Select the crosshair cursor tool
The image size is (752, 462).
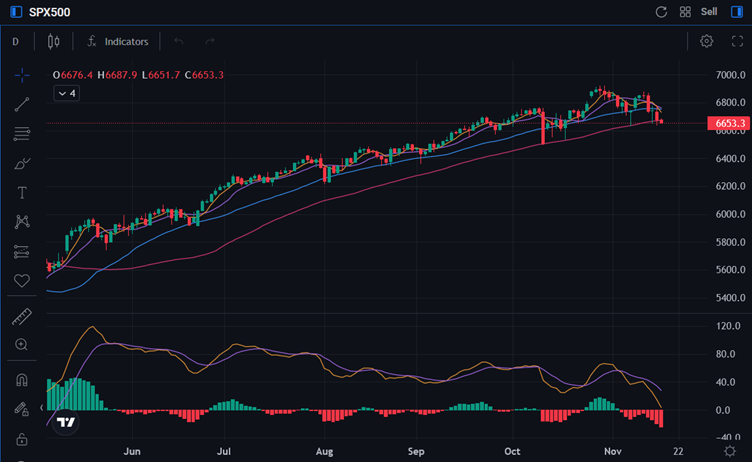[22, 75]
